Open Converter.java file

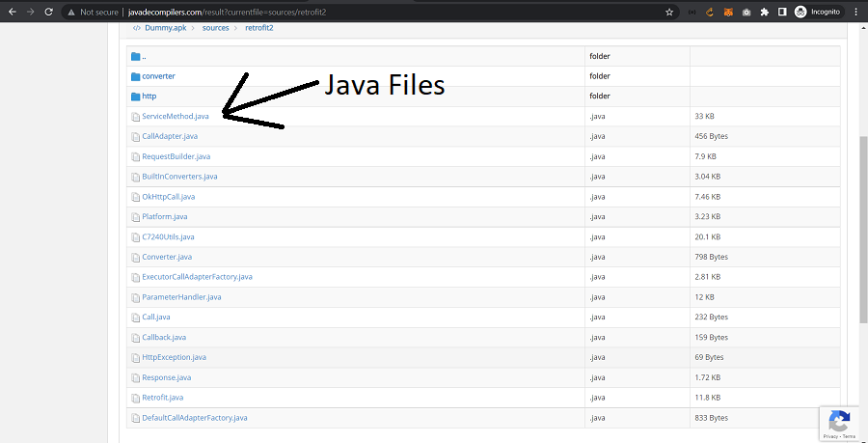click(167, 257)
